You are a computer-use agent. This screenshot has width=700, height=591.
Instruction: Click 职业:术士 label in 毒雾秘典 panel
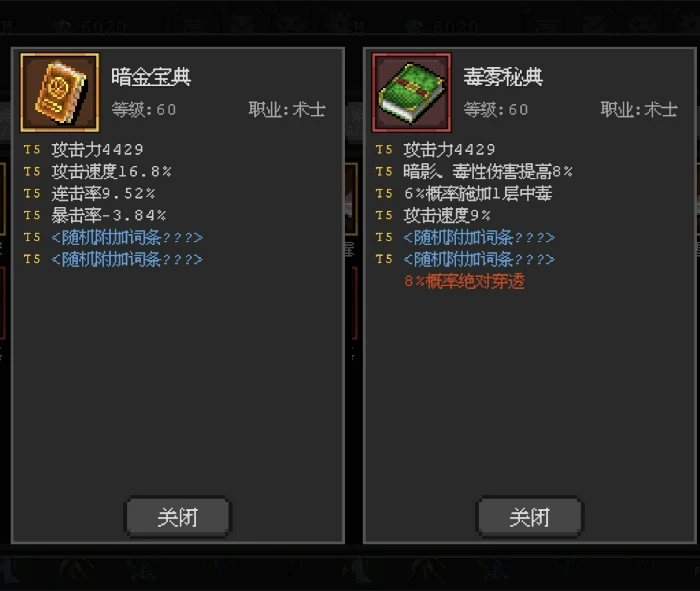[x=639, y=109]
